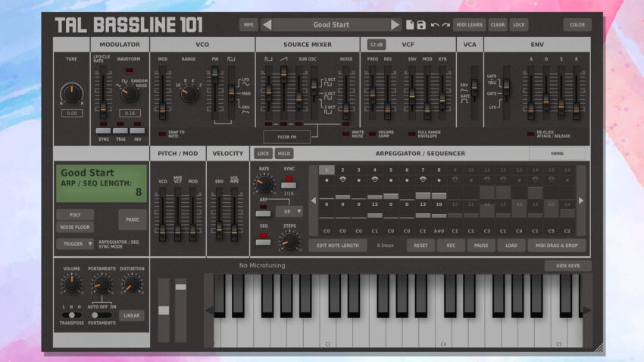Click the pitch bend wheel

[x=164, y=310]
